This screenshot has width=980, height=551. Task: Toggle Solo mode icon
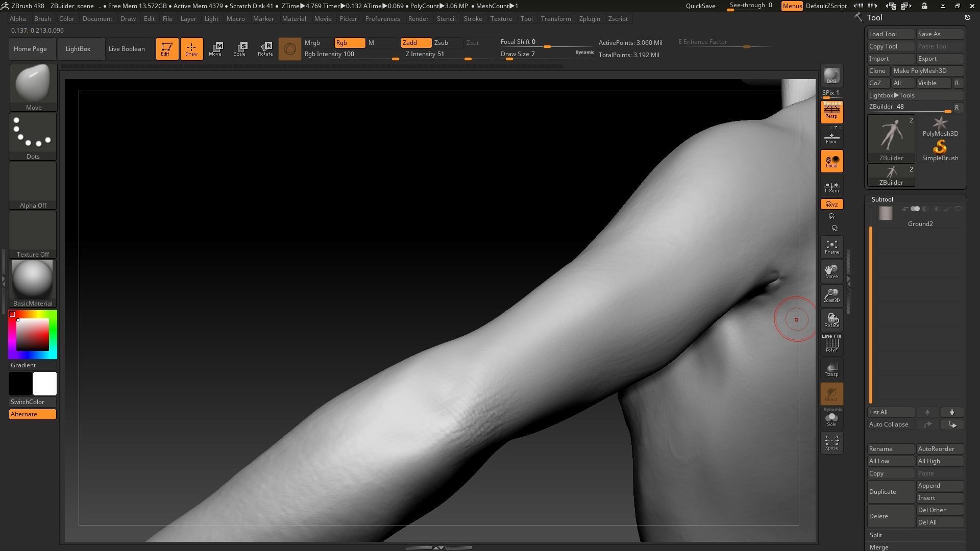[x=831, y=419]
